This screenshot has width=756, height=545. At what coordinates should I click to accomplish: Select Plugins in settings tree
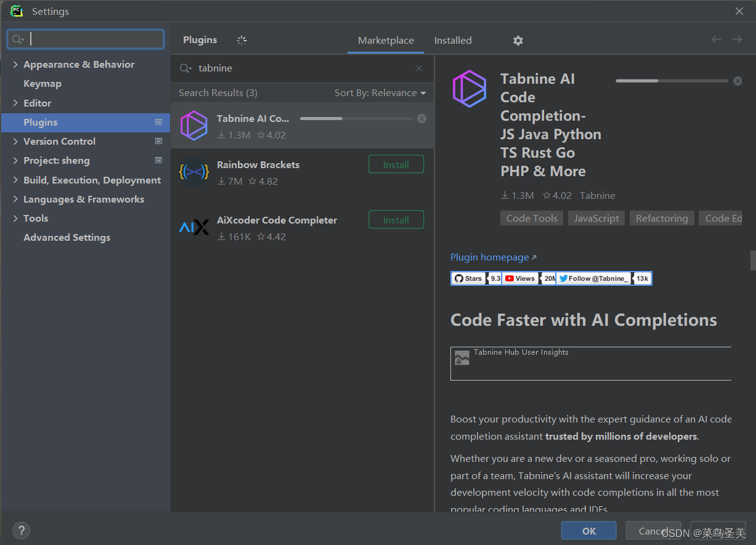(x=85, y=123)
